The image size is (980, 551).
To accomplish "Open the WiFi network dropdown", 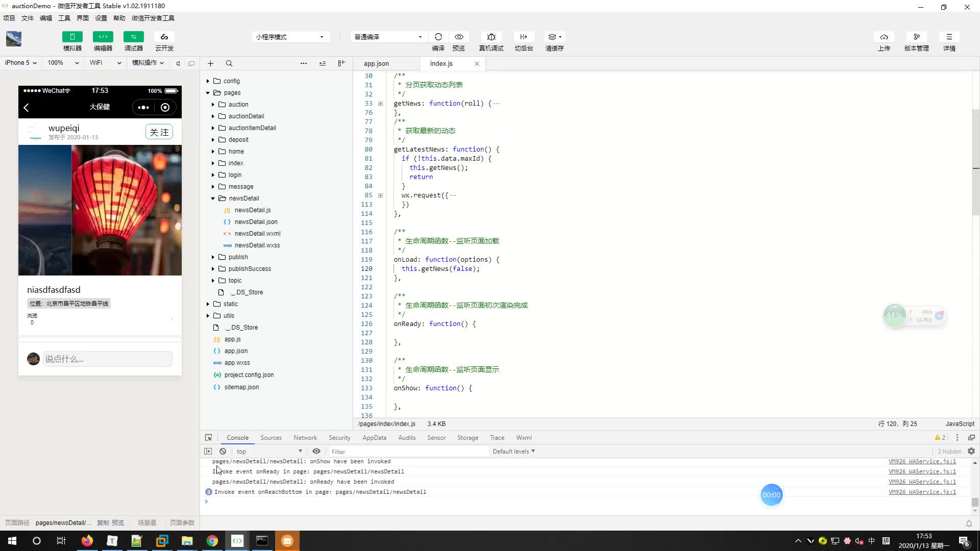I will pyautogui.click(x=105, y=63).
